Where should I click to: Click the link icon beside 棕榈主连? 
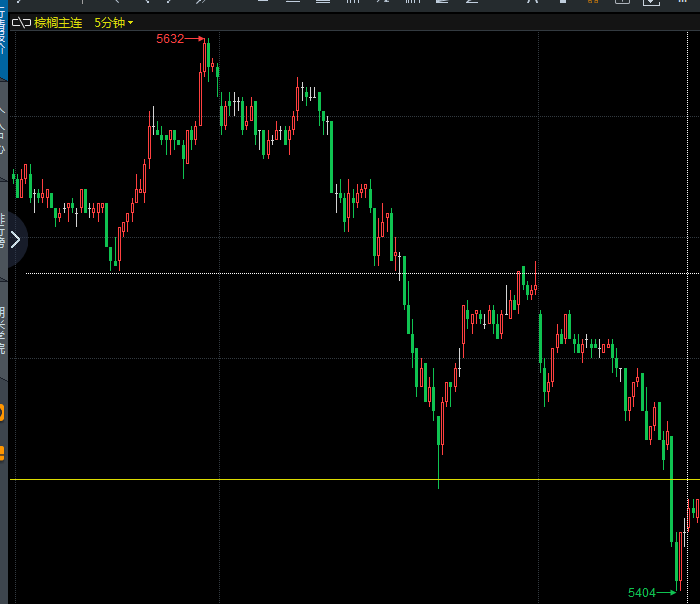tap(20, 22)
